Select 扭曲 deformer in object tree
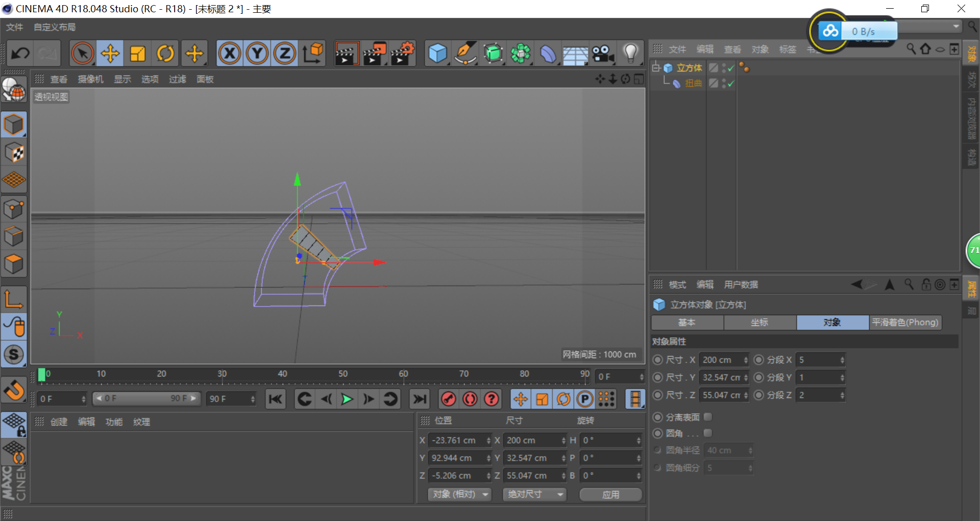The width and height of the screenshot is (980, 521). pyautogui.click(x=693, y=83)
